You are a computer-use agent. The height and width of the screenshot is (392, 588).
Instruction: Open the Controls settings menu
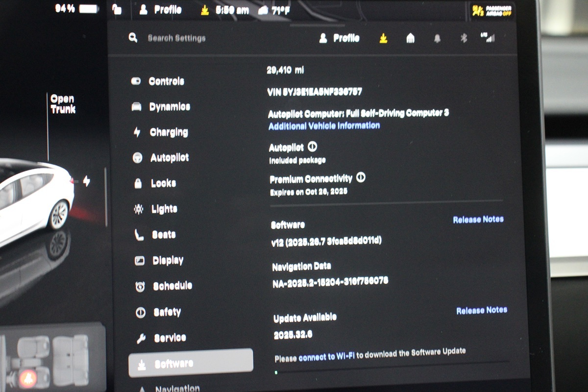(x=166, y=81)
